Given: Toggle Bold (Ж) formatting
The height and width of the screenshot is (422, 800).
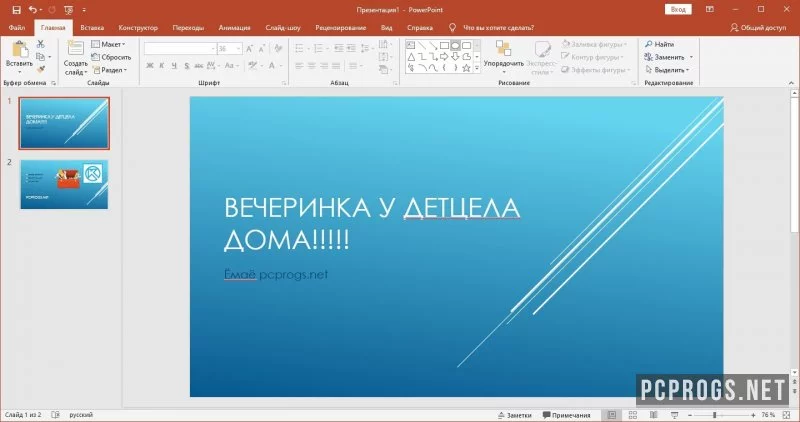Looking at the screenshot, I should pos(149,65).
